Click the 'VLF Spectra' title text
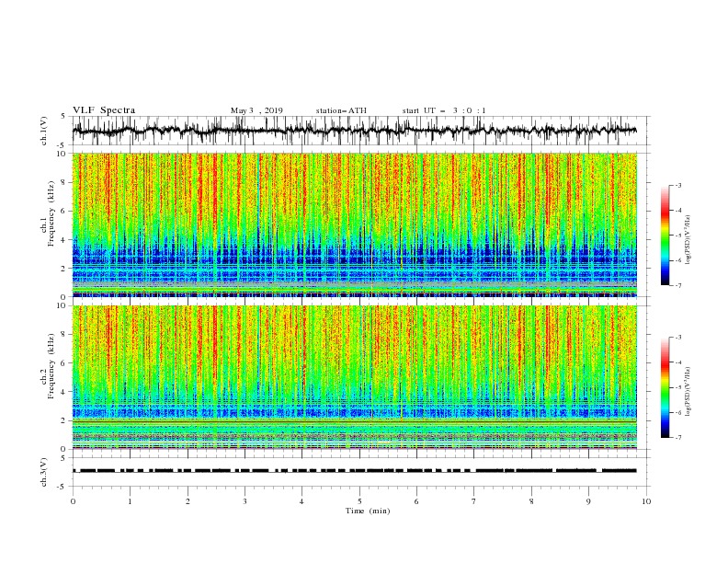 pos(104,110)
